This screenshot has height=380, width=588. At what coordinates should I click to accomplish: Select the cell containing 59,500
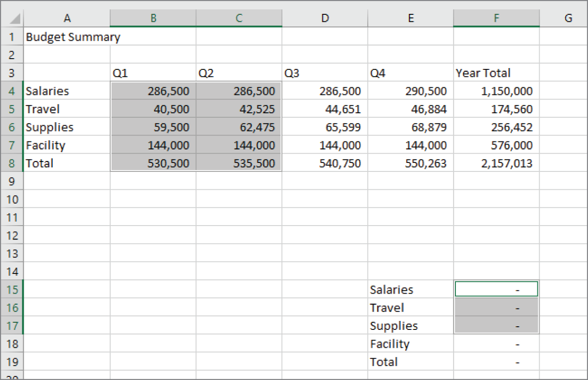pyautogui.click(x=153, y=127)
